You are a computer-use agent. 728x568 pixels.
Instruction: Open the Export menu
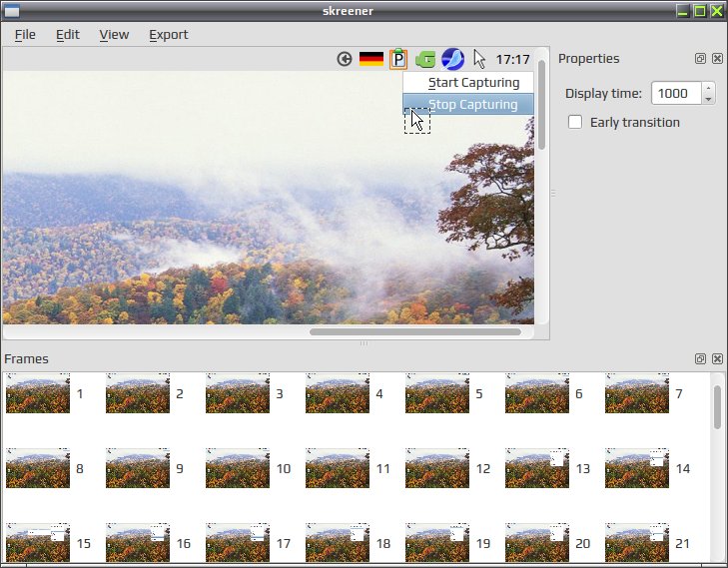169,35
